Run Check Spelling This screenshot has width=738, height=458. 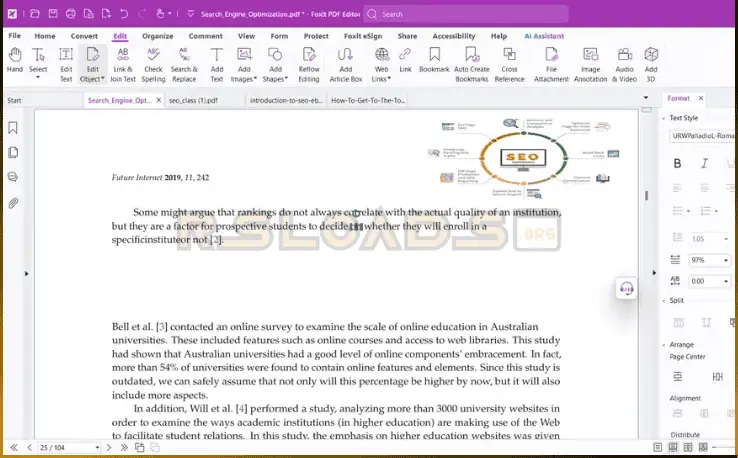(x=153, y=65)
